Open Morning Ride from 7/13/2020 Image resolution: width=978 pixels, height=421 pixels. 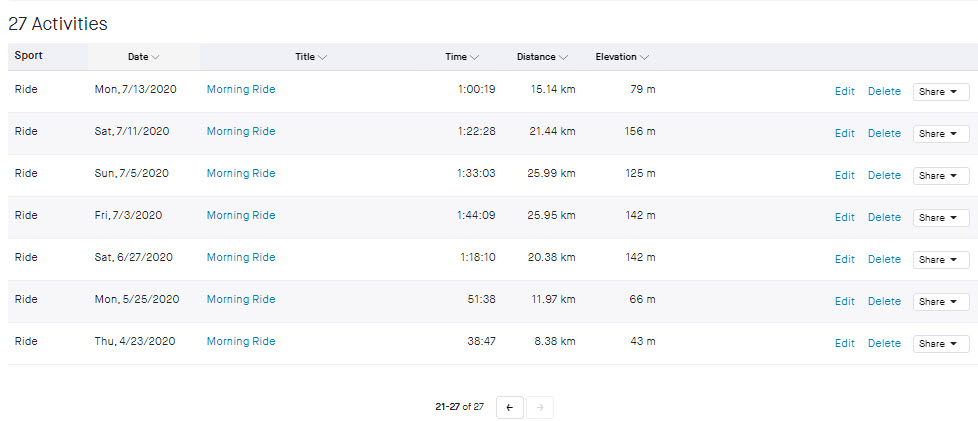pos(241,90)
